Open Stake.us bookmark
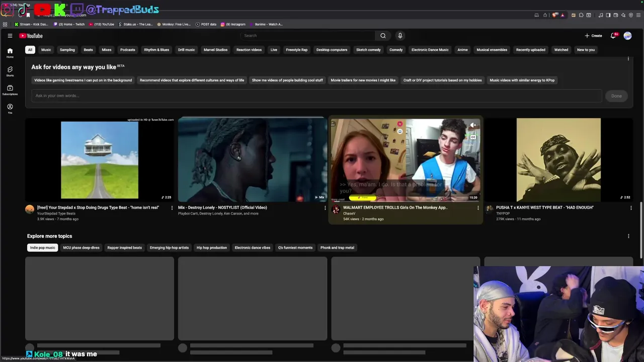This screenshot has width=644, height=362. point(135,24)
